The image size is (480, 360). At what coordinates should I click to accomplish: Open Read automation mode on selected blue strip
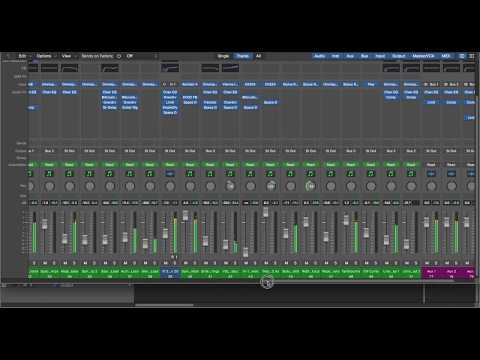pos(170,165)
